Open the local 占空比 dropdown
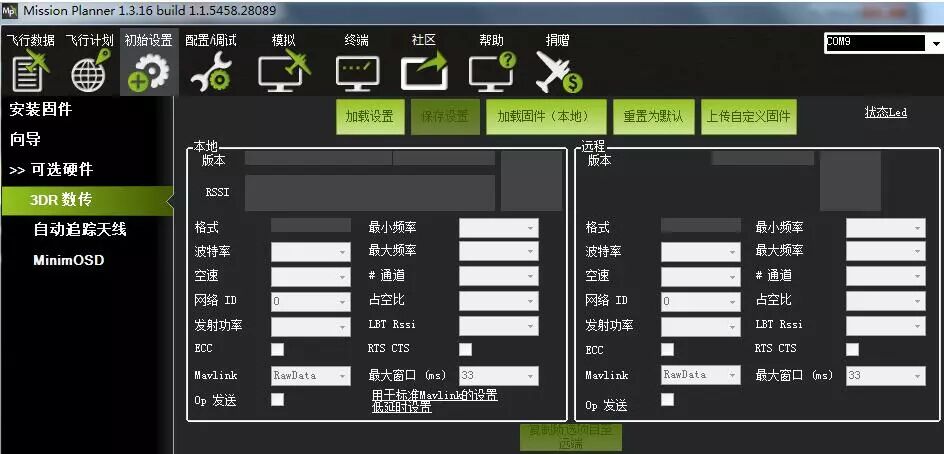944x454 pixels. [498, 300]
